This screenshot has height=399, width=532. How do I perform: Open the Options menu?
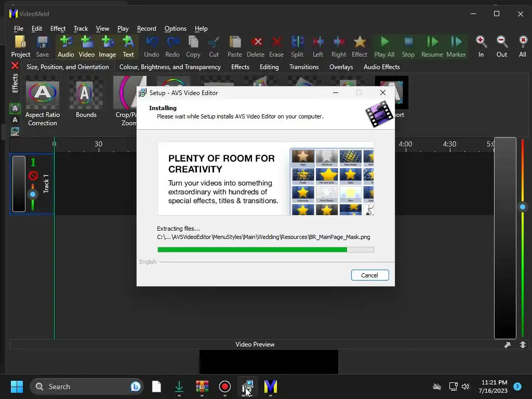pos(176,29)
